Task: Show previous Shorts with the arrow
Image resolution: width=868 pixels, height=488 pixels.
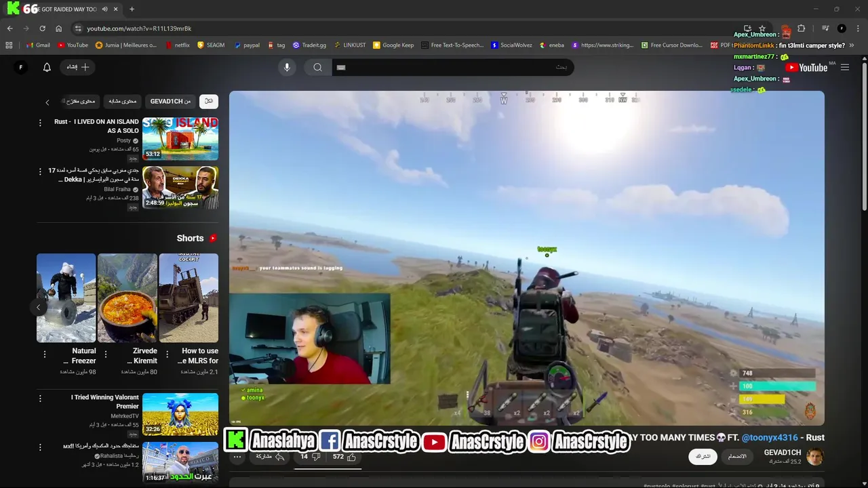Action: [x=39, y=307]
